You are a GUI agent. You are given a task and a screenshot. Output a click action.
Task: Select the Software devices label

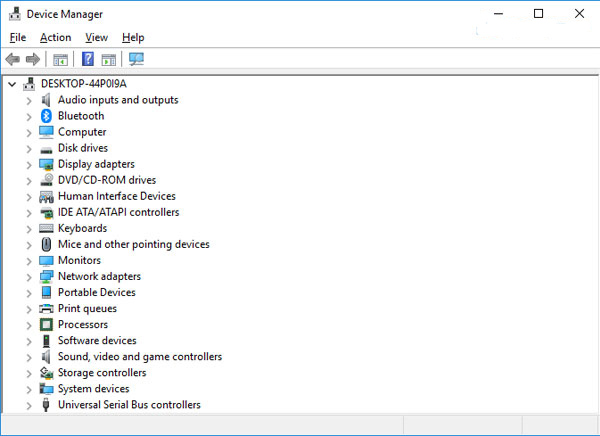pos(97,341)
